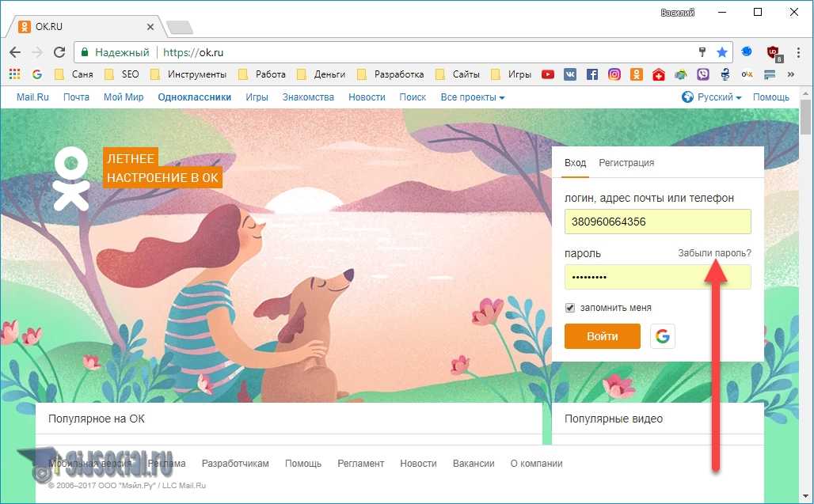
Task: Open the 'Саня' bookmark folder
Action: point(74,74)
